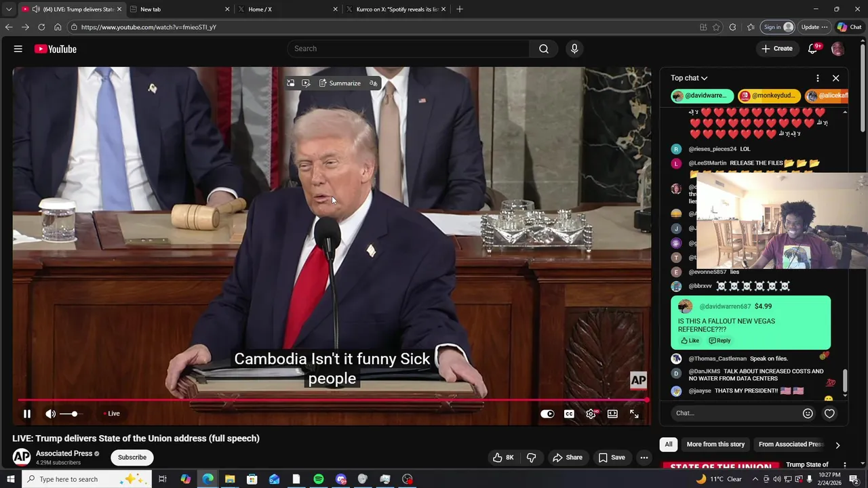This screenshot has width=868, height=488.
Task: Toggle closed captions (CC)
Action: pos(569,413)
